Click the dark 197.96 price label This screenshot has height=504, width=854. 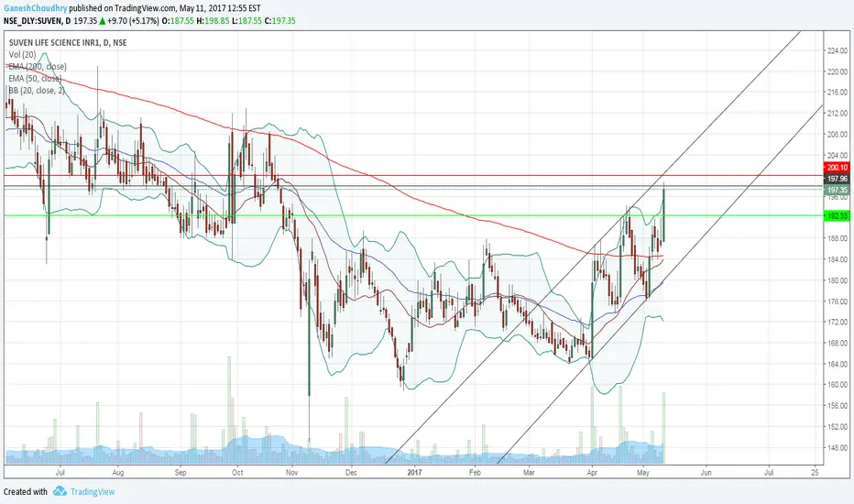point(838,179)
